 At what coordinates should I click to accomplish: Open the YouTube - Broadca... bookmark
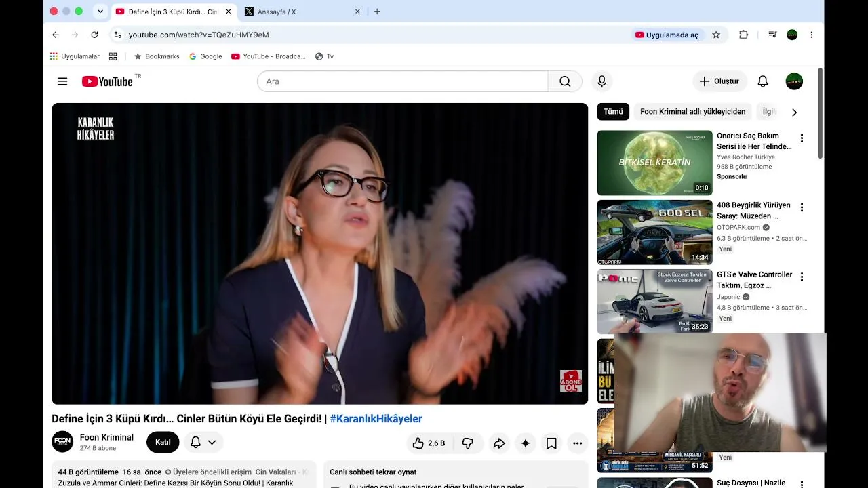point(269,56)
